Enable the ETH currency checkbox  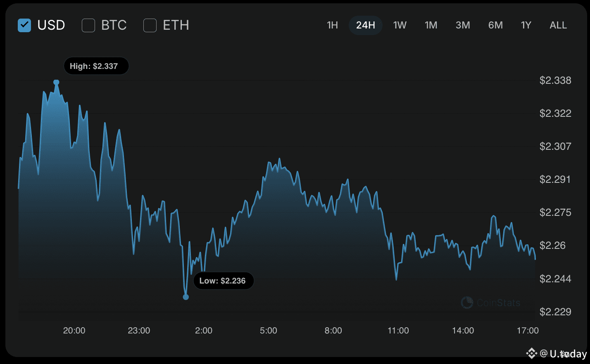pyautogui.click(x=150, y=25)
